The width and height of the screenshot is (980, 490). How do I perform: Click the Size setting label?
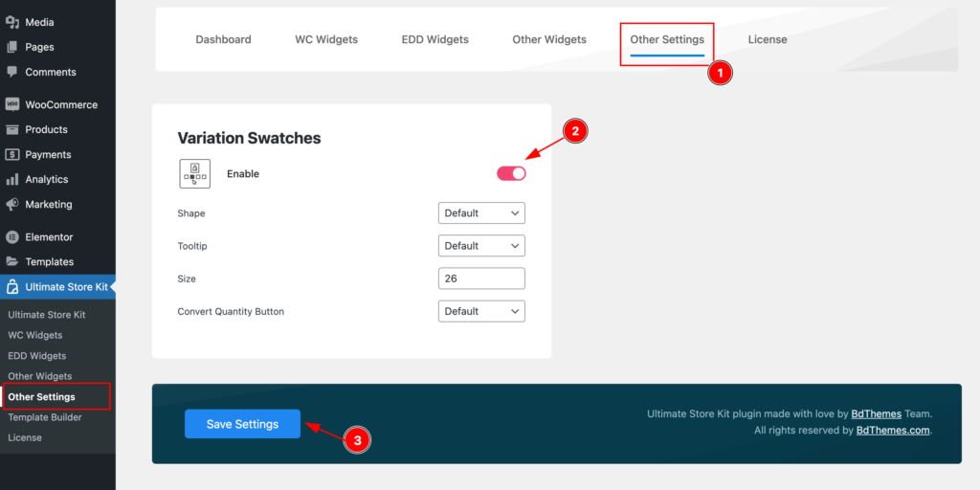pos(187,278)
